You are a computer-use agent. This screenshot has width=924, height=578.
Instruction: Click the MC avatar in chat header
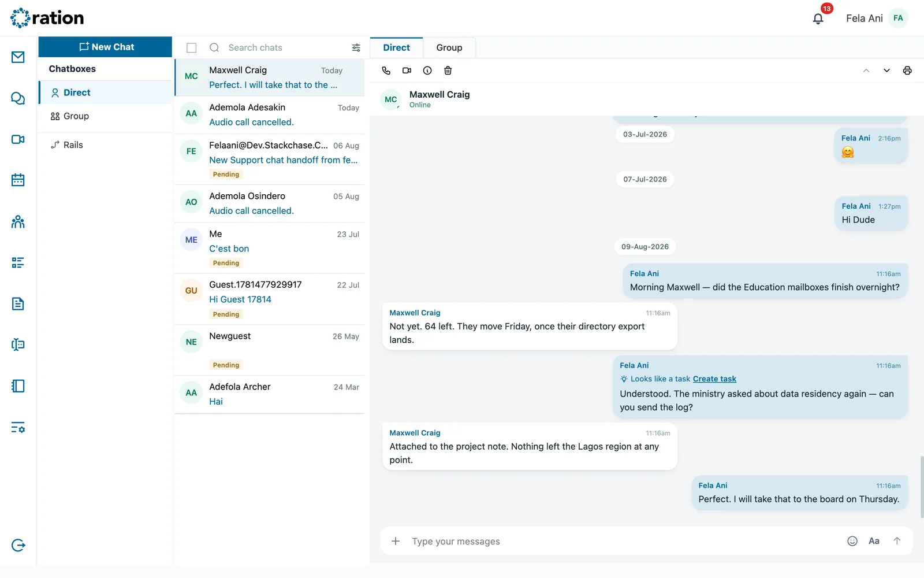pyautogui.click(x=391, y=99)
